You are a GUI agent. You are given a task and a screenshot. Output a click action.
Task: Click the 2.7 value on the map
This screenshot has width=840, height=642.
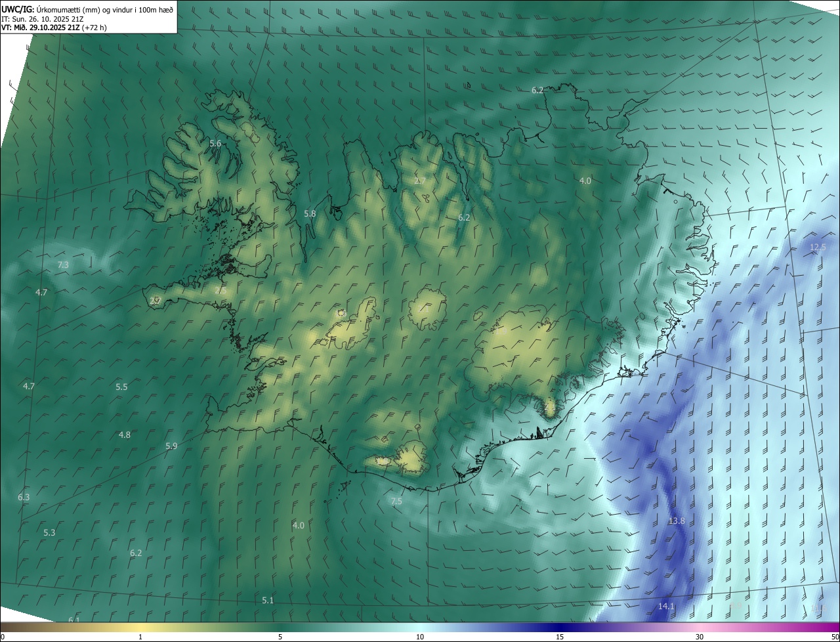420,181
